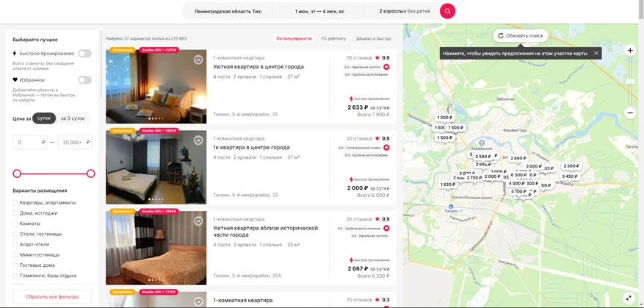Open the 28 отзывов reviews link
Image resolution: width=644 pixels, height=308 pixels.
[x=359, y=58]
